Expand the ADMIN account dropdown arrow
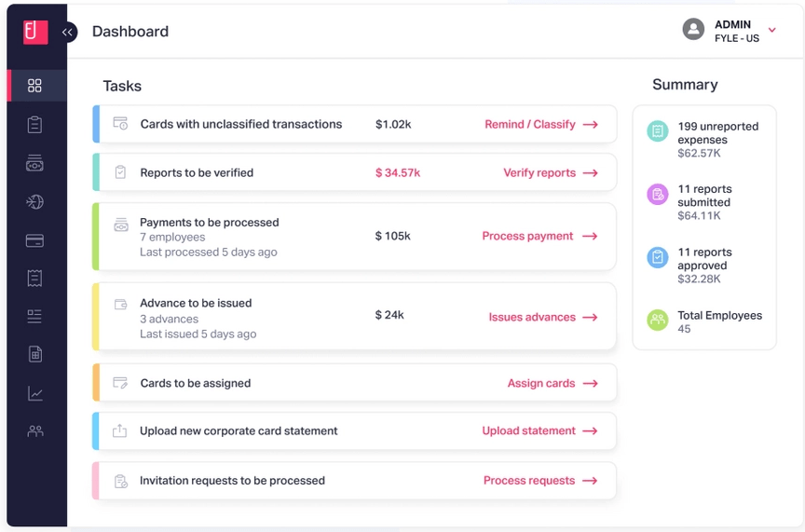 click(x=771, y=30)
